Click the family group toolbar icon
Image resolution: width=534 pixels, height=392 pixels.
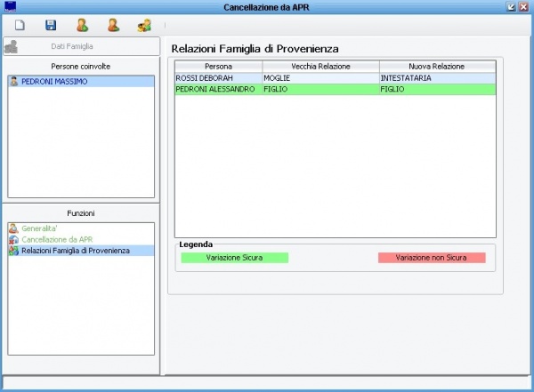(144, 26)
